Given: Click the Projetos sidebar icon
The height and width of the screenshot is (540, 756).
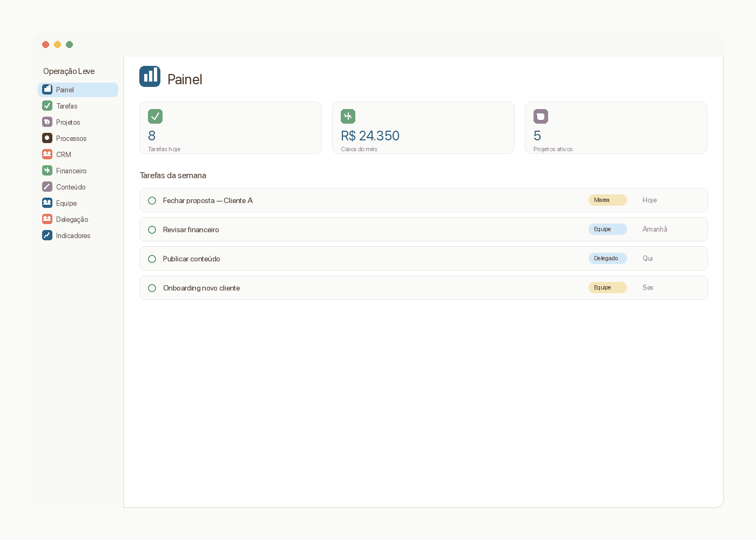Looking at the screenshot, I should 48,122.
